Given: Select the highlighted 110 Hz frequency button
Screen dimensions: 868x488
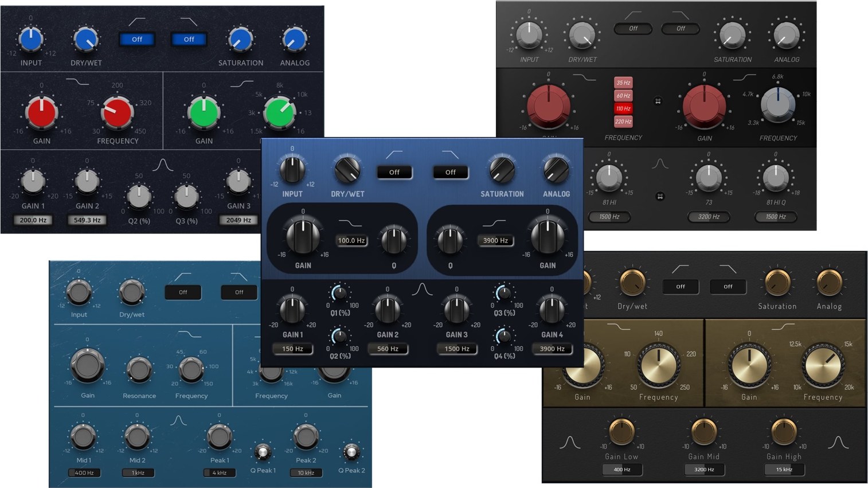Looking at the screenshot, I should (x=623, y=108).
